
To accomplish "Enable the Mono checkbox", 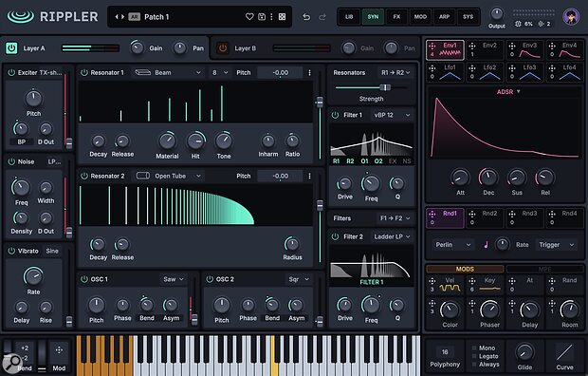I will pyautogui.click(x=474, y=348).
